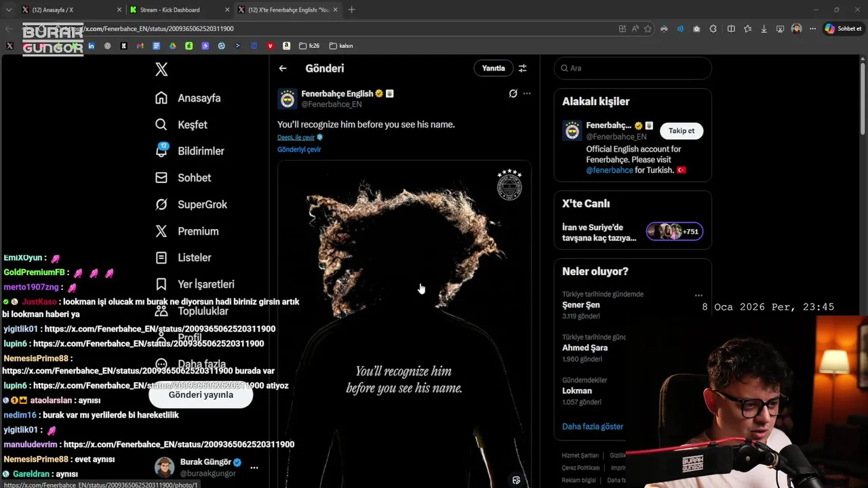This screenshot has height=488, width=868.
Task: Click the Sohbet et Copilot button
Action: pyautogui.click(x=843, y=28)
